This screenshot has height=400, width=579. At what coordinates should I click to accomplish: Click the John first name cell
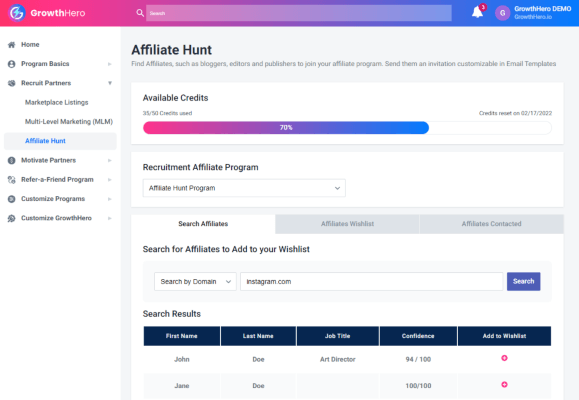[x=182, y=359]
